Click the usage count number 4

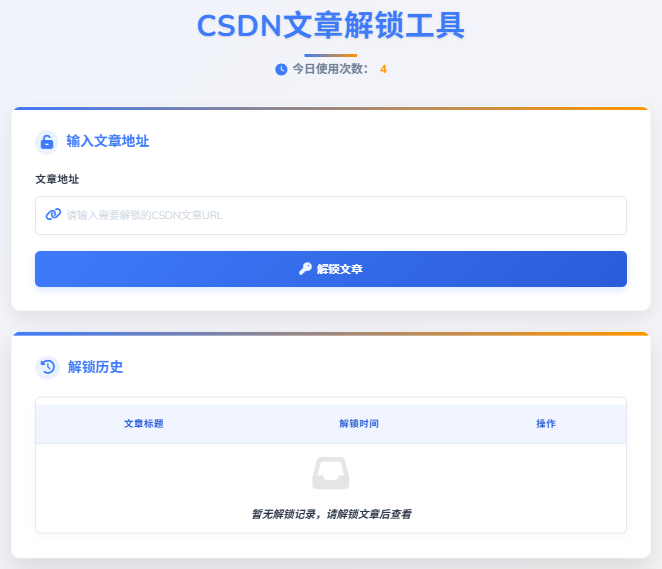point(383,69)
